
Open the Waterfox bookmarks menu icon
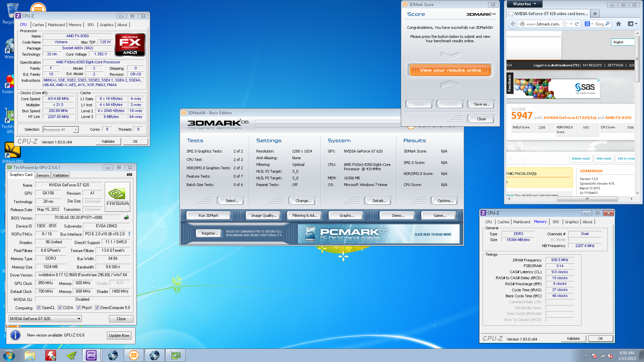pos(632,24)
